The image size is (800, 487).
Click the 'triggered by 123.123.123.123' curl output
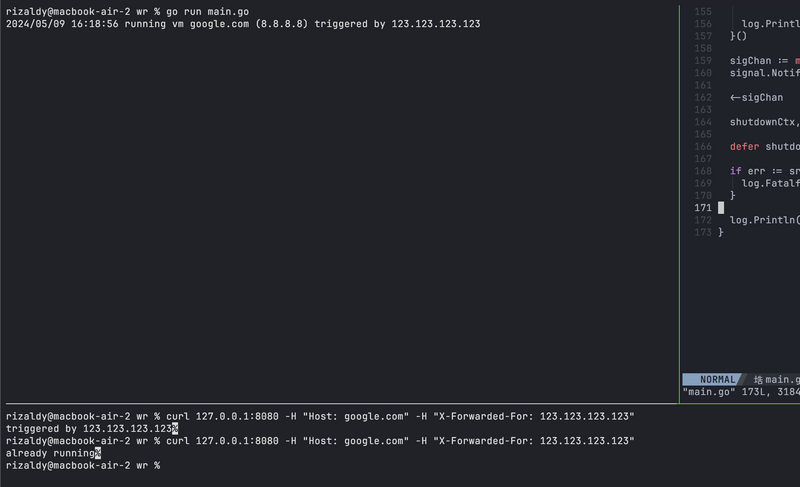click(89, 428)
